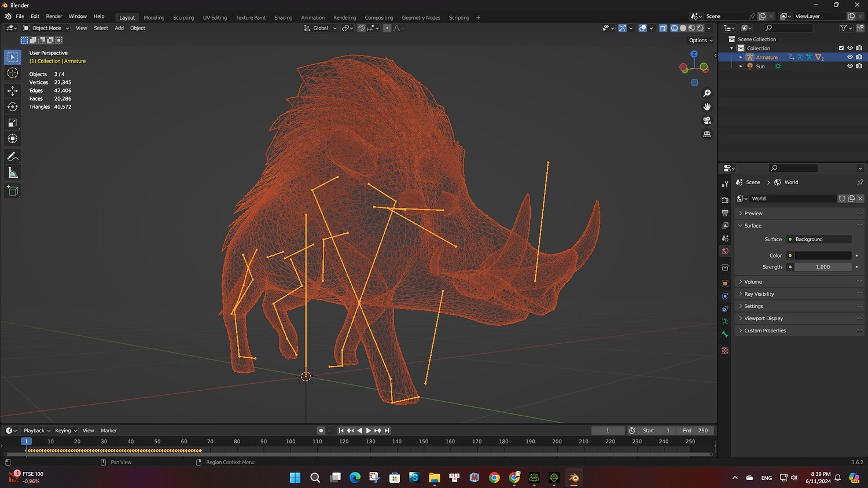The width and height of the screenshot is (868, 488).
Task: Click the world Color swatch
Action: (823, 255)
